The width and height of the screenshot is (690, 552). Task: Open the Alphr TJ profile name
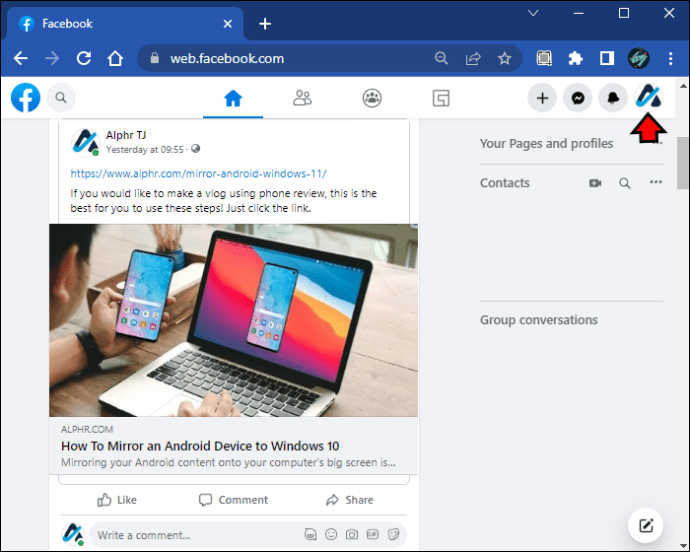126,135
